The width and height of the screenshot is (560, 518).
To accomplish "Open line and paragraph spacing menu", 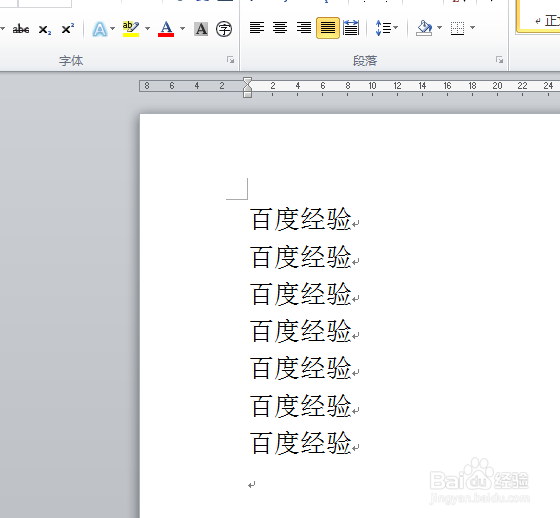I will pyautogui.click(x=386, y=28).
